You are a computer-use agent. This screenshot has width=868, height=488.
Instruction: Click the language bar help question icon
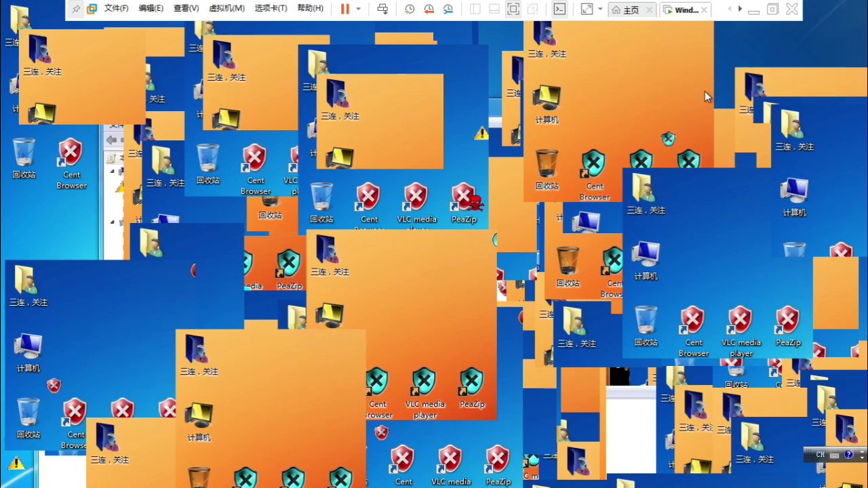(x=849, y=455)
